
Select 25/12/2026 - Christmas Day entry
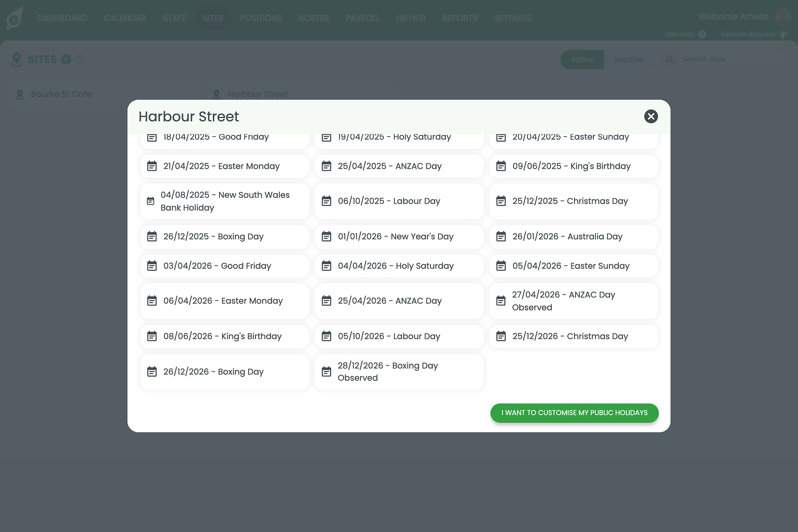pyautogui.click(x=574, y=336)
